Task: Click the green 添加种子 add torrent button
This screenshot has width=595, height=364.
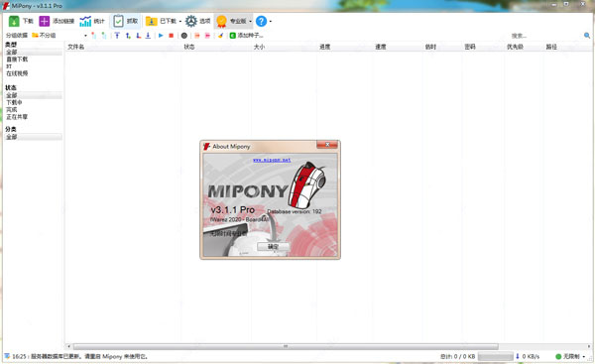Action: (x=246, y=36)
